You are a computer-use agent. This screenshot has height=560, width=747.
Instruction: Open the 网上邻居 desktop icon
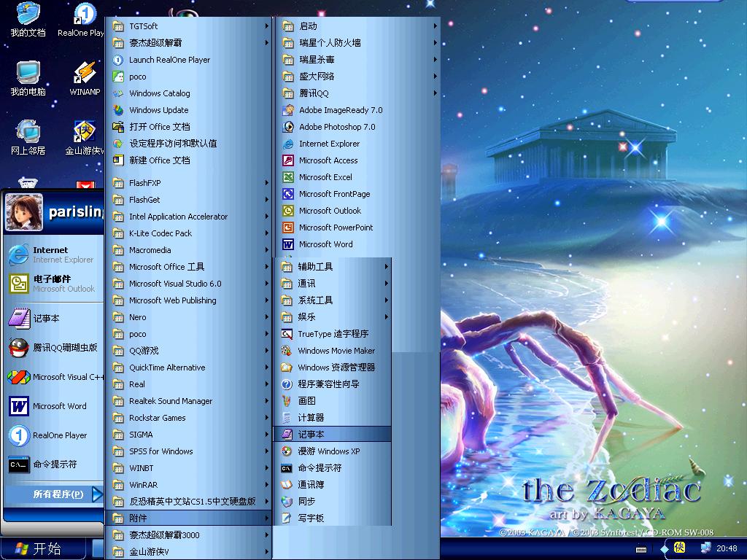pyautogui.click(x=28, y=138)
